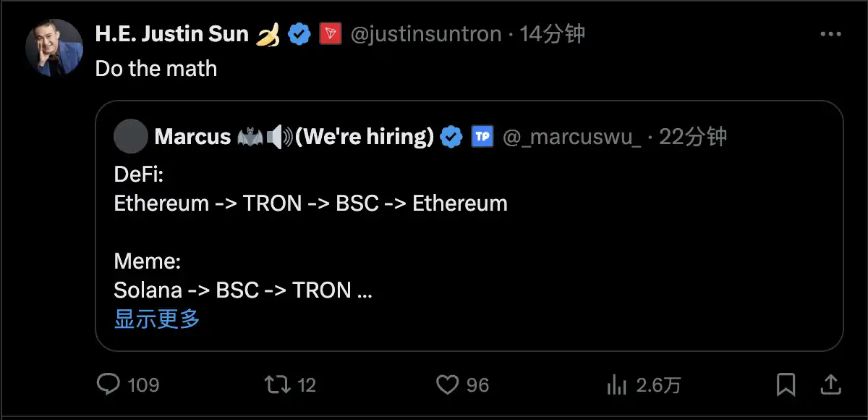
Task: Open the three-dot more options menu
Action: [830, 34]
